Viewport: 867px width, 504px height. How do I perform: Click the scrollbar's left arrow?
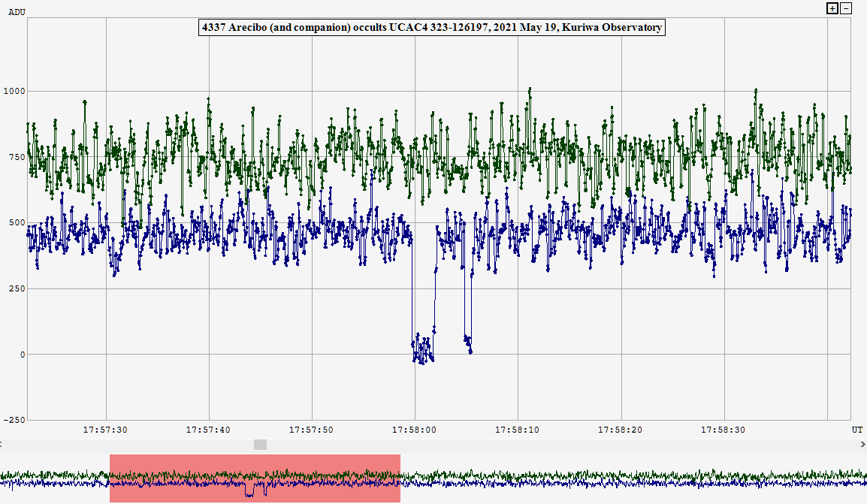pos(3,445)
